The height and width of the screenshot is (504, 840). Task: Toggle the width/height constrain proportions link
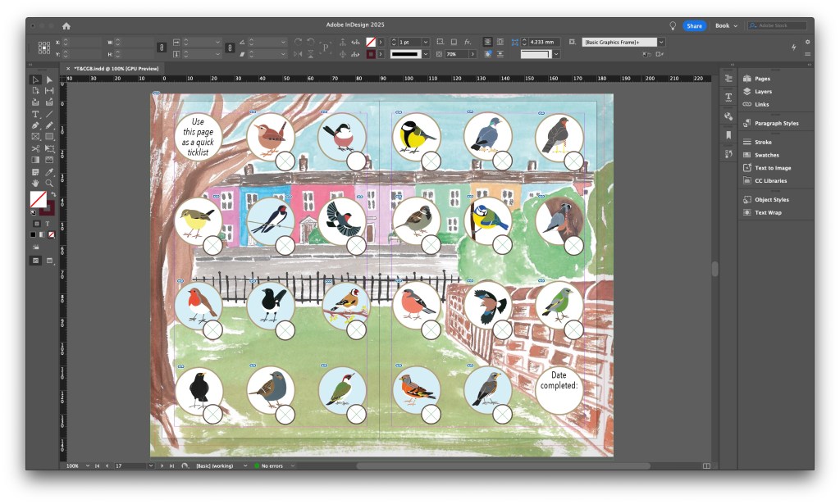click(162, 48)
